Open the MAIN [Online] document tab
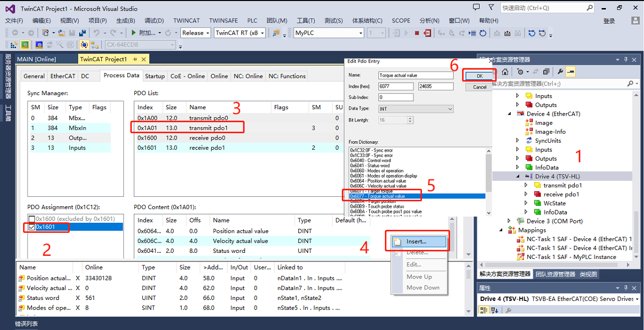Image resolution: width=644 pixels, height=330 pixels. tap(37, 59)
